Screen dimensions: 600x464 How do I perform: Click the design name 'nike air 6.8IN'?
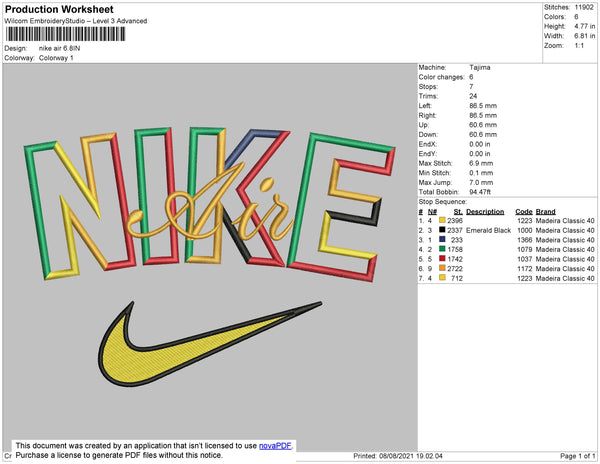tap(59, 49)
